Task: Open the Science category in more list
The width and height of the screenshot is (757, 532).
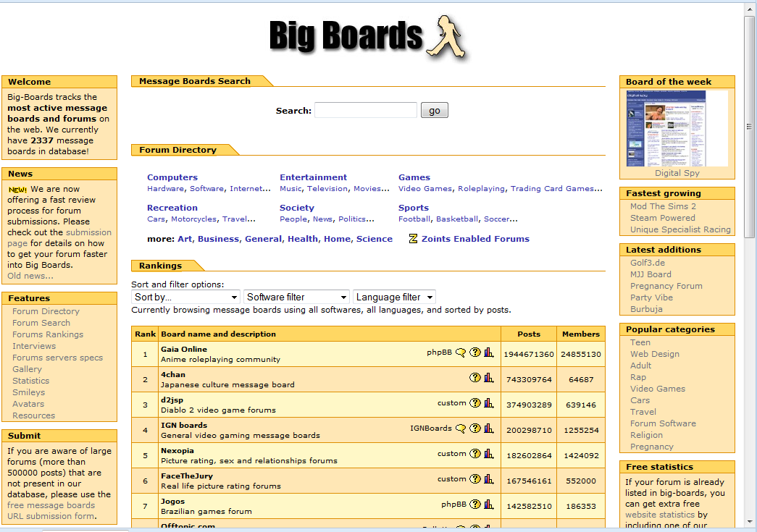Action: coord(375,239)
